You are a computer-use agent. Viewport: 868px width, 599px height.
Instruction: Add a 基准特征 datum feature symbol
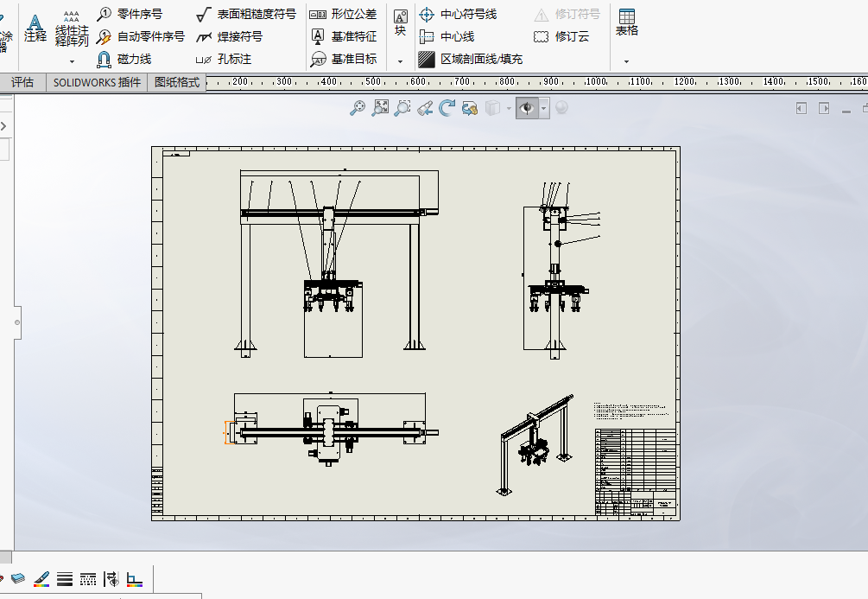[343, 36]
